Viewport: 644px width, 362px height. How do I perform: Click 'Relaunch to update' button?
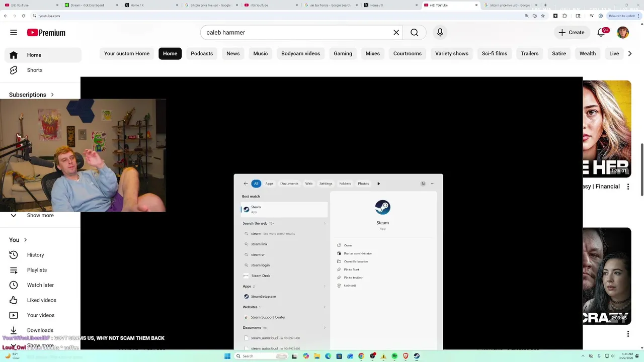623,16
